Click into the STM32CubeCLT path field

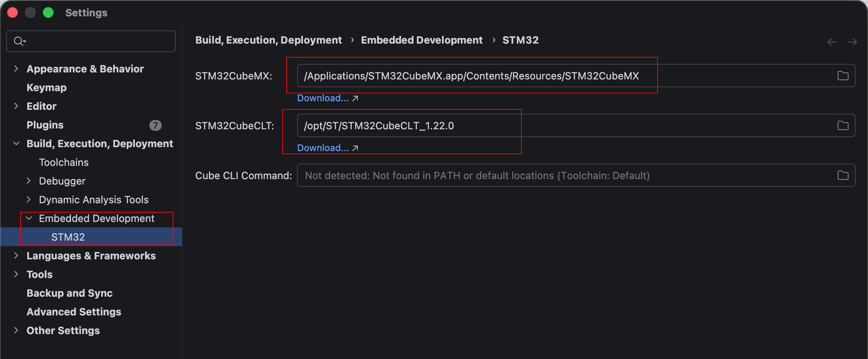pos(576,125)
